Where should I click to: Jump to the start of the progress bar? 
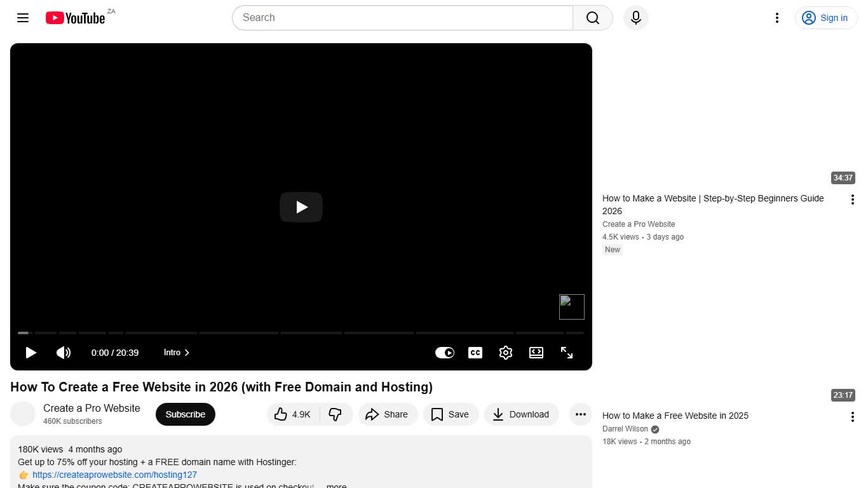tap(19, 333)
